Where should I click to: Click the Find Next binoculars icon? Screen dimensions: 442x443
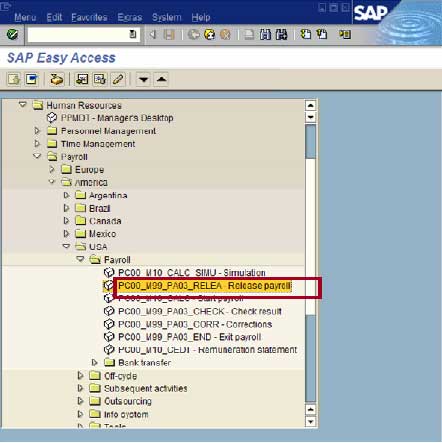[x=282, y=34]
